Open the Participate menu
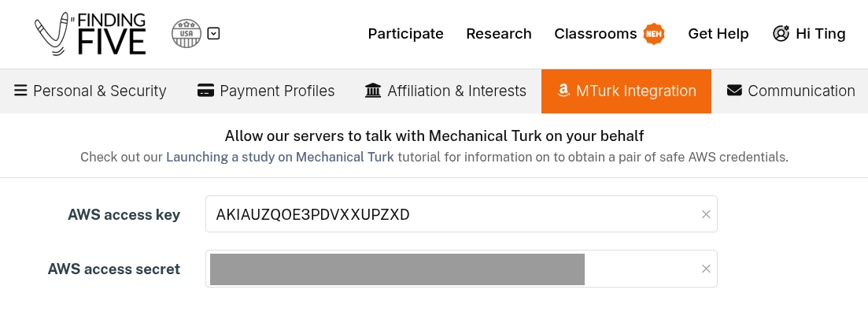Screen dimensions: 868x323 coord(405,34)
